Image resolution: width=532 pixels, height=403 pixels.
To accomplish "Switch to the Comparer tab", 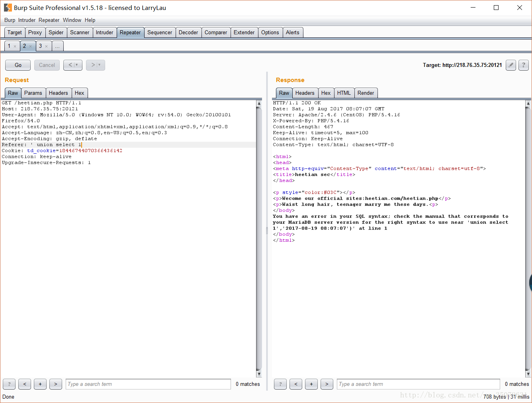I will (x=216, y=33).
